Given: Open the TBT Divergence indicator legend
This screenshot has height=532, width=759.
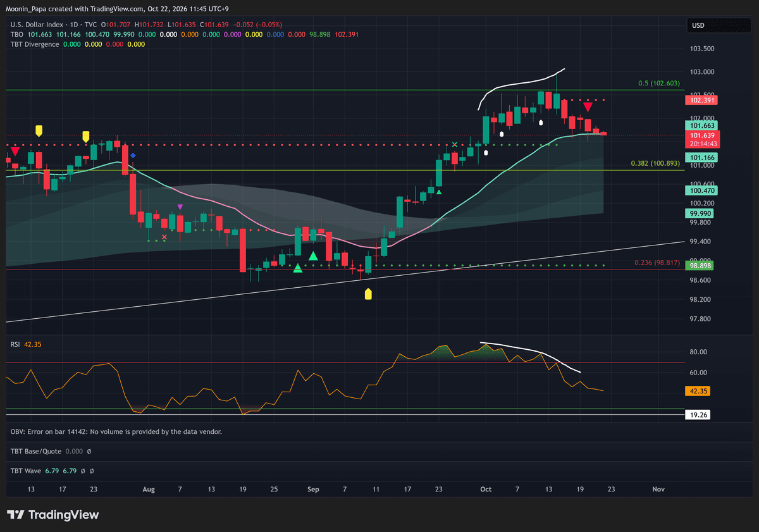Looking at the screenshot, I should tap(35, 44).
